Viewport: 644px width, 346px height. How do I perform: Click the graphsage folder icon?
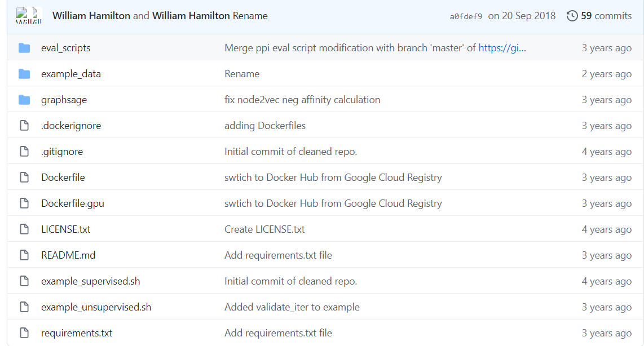[24, 100]
